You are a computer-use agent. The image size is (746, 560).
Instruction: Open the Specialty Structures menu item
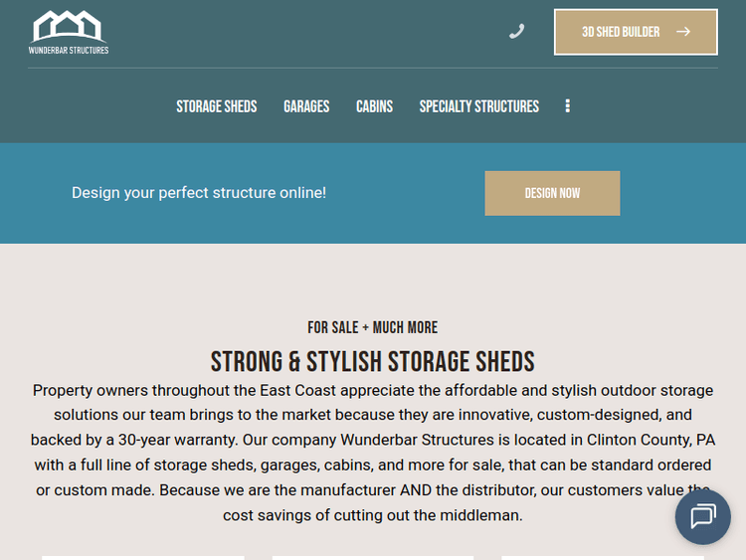478,106
